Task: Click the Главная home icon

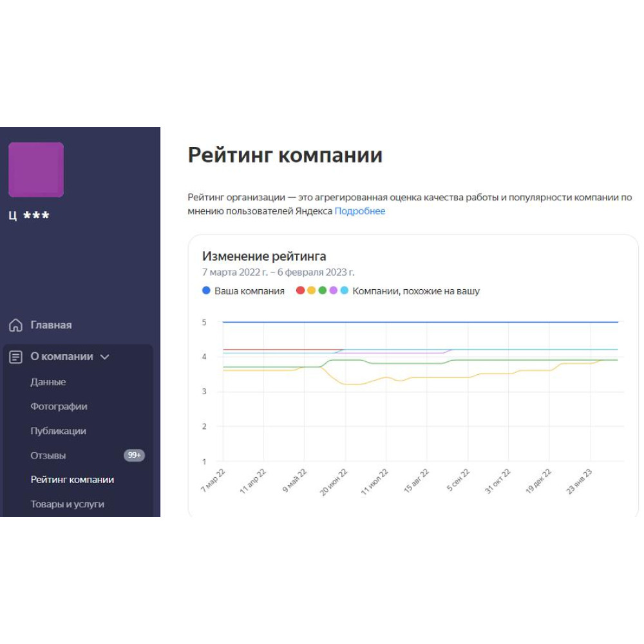Action: [x=15, y=325]
